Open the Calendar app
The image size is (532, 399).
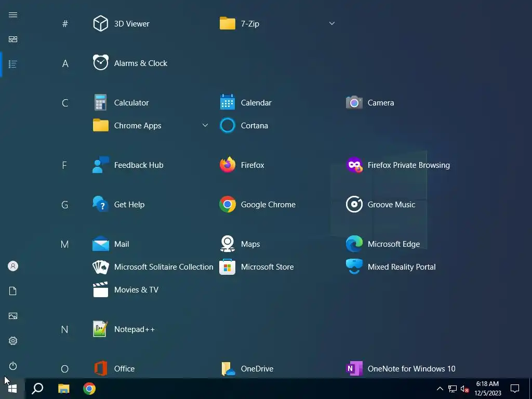pos(246,102)
